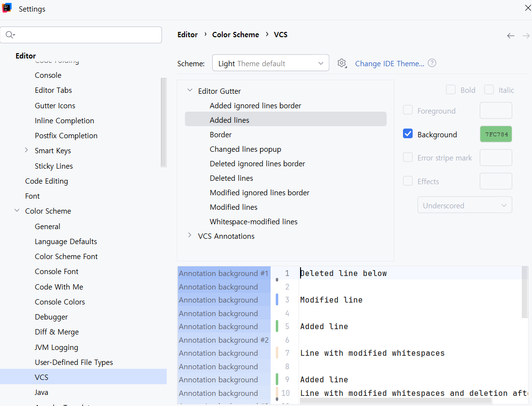This screenshot has width=532, height=406.
Task: Click the forward navigation arrow
Action: [526, 36]
